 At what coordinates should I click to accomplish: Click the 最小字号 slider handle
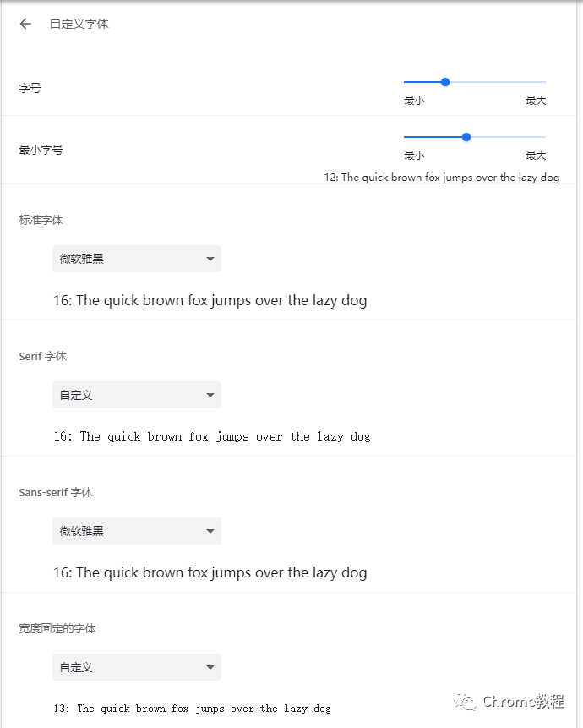point(466,137)
